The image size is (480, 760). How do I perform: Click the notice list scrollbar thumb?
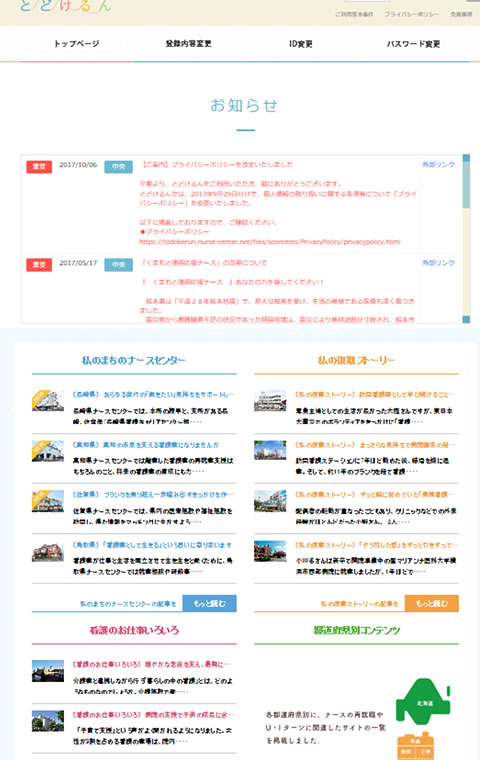(466, 186)
